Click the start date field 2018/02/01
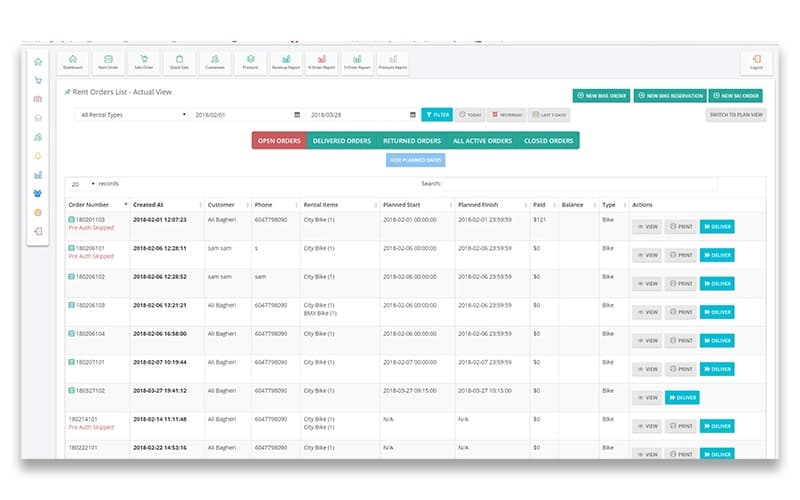 tap(247, 115)
